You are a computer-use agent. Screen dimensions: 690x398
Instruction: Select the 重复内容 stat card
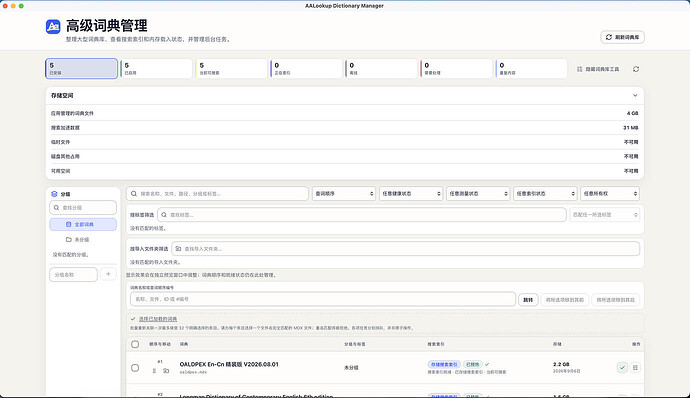pyautogui.click(x=532, y=69)
